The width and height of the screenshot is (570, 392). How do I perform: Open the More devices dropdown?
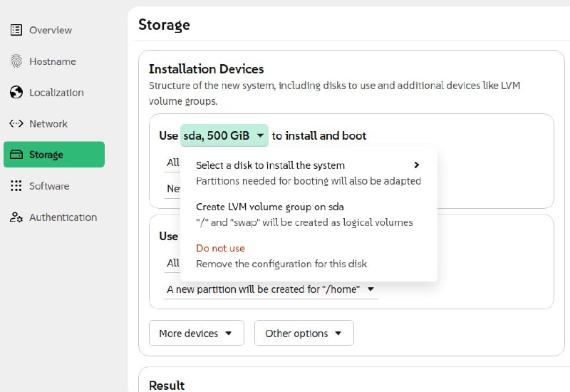coord(197,333)
